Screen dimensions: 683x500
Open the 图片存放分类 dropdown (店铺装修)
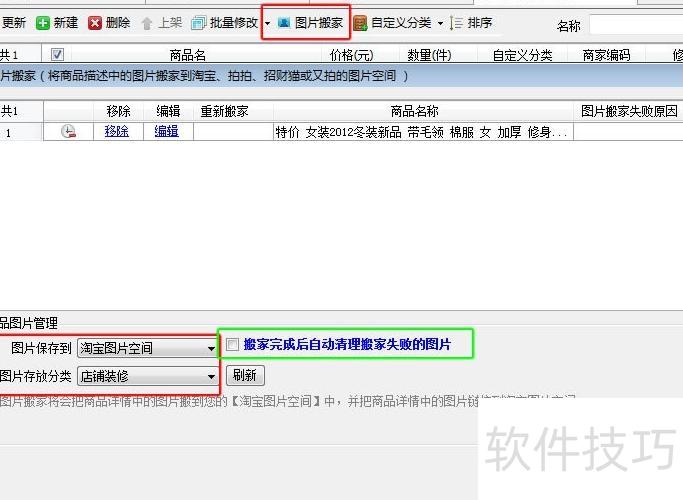[x=147, y=376]
